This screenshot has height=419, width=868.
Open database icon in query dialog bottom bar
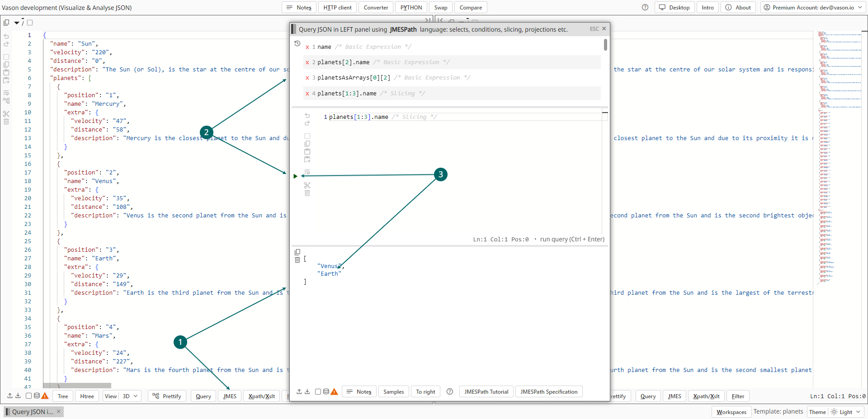pyautogui.click(x=326, y=391)
